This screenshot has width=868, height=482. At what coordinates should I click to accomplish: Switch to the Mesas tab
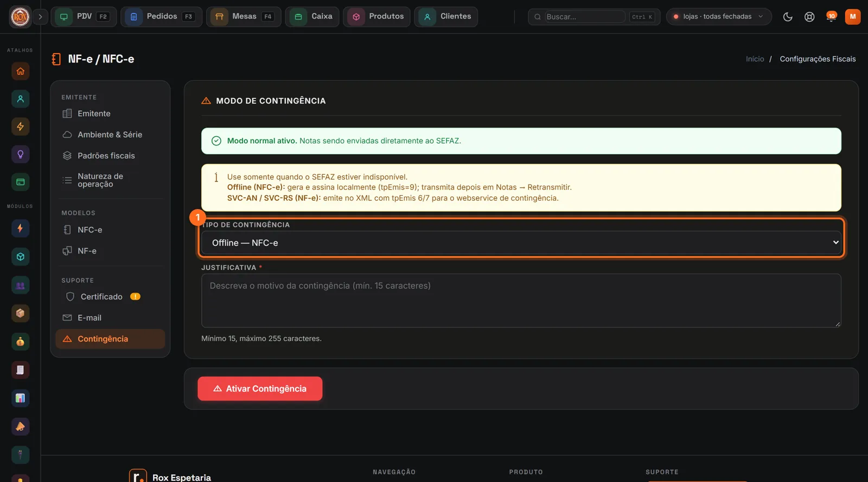point(244,17)
